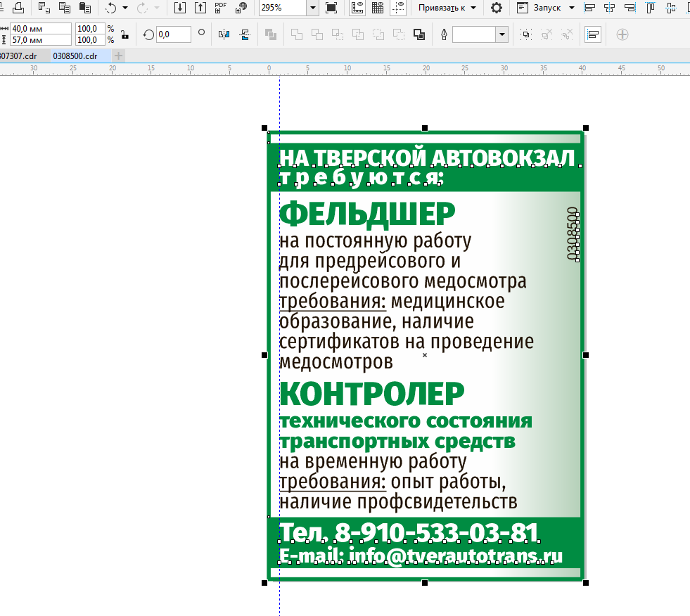Create a boundary around selected objects

[x=419, y=34]
